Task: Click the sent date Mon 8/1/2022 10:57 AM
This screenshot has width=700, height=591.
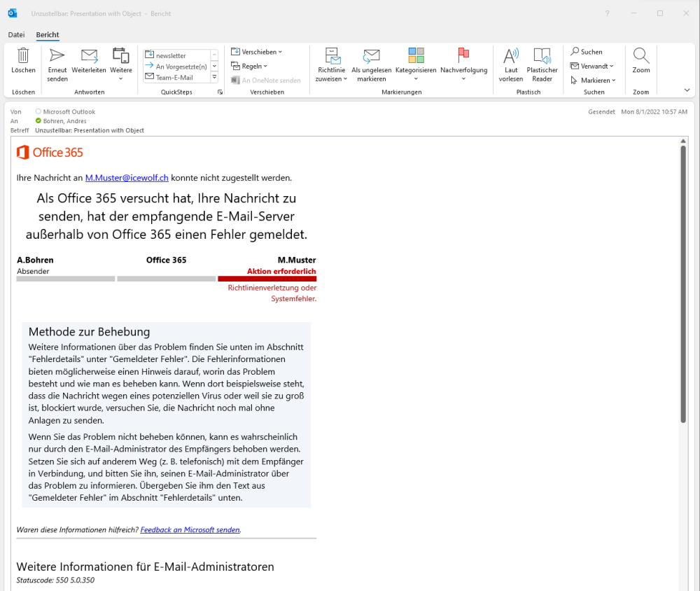Action: pos(654,111)
